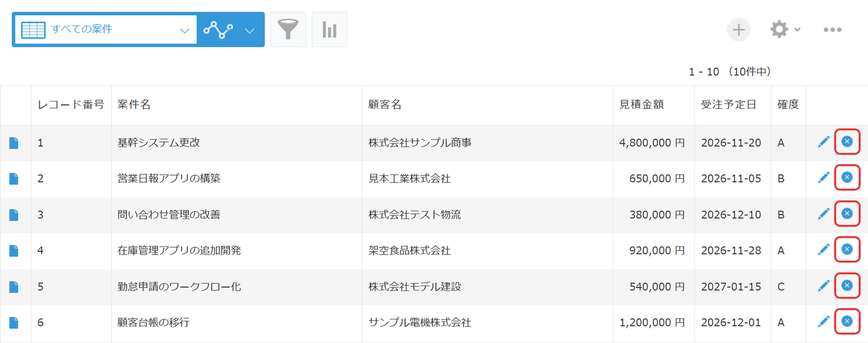This screenshot has width=868, height=343.
Task: Edit record 2 with pencil icon
Action: 823,178
